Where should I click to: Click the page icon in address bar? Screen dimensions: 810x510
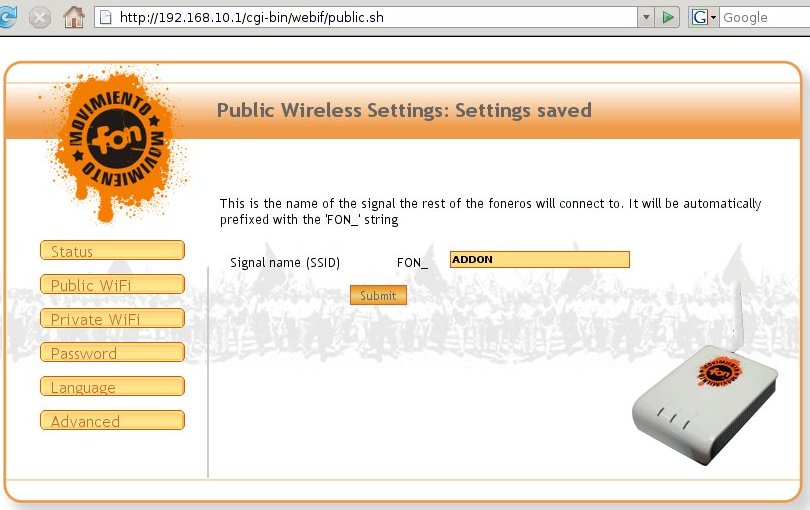click(105, 18)
